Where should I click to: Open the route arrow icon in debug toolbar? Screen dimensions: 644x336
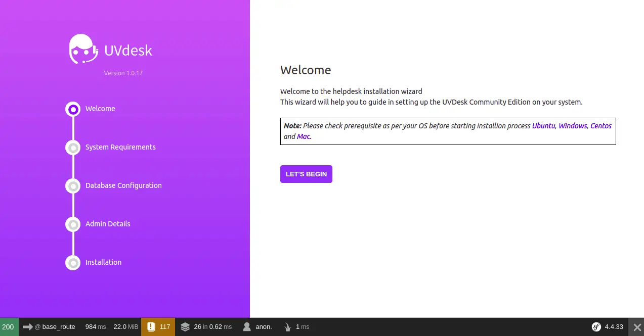point(28,327)
